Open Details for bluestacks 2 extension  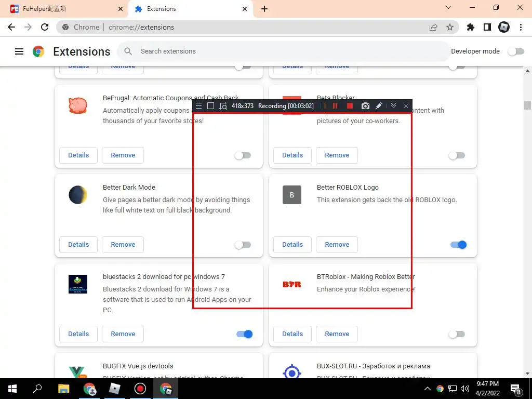tap(78, 334)
